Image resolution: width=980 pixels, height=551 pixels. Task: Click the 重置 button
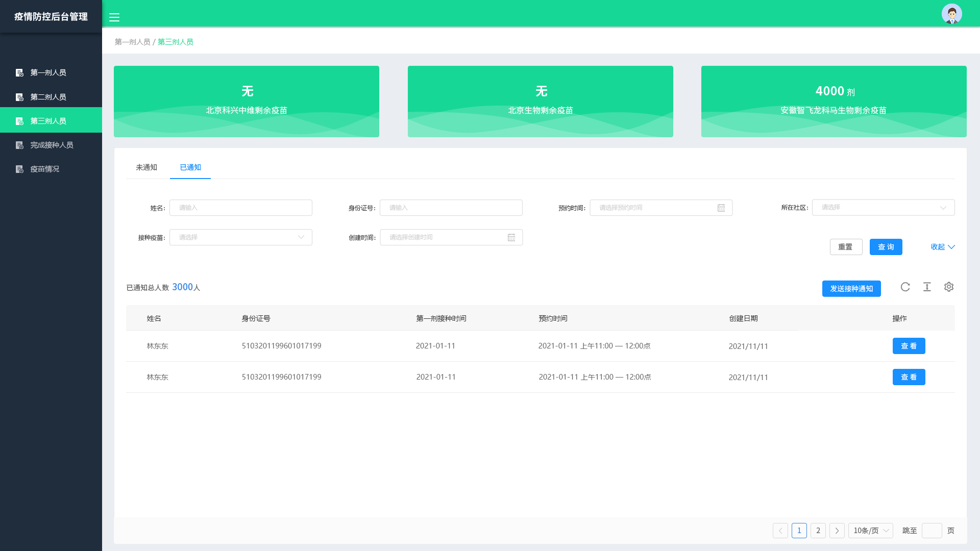point(846,247)
